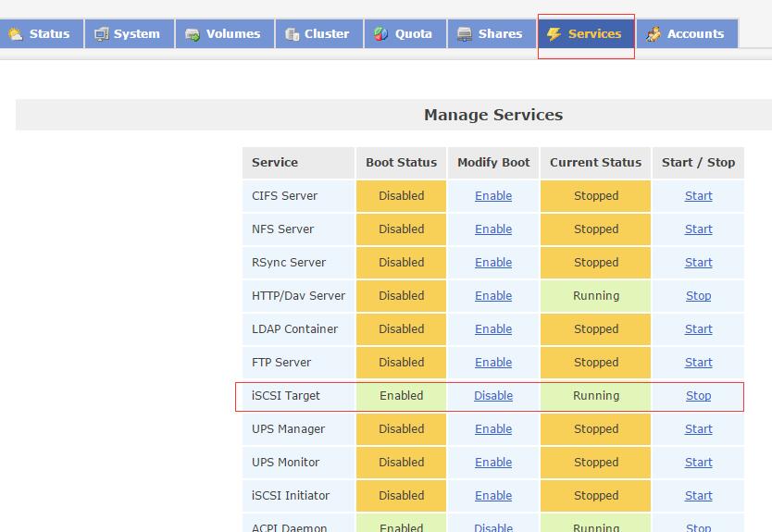Click iSCSI Target Enabled boot status cell
The height and width of the screenshot is (532, 772).
(401, 396)
